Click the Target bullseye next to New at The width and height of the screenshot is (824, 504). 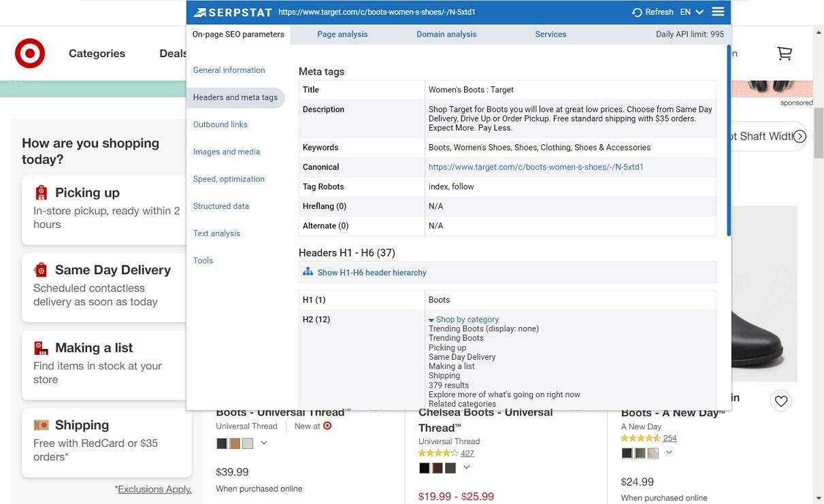click(x=327, y=426)
